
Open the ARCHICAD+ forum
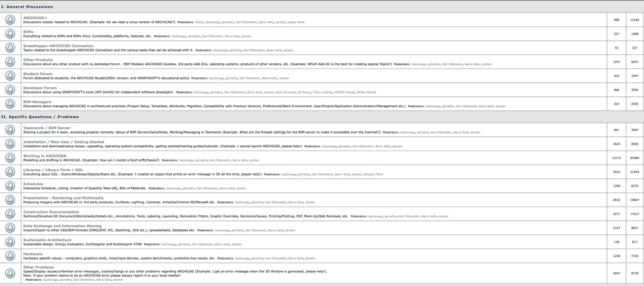(35, 17)
